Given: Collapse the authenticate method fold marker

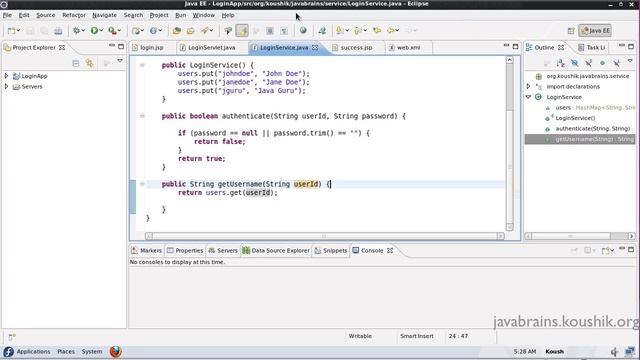Looking at the screenshot, I should 142,116.
